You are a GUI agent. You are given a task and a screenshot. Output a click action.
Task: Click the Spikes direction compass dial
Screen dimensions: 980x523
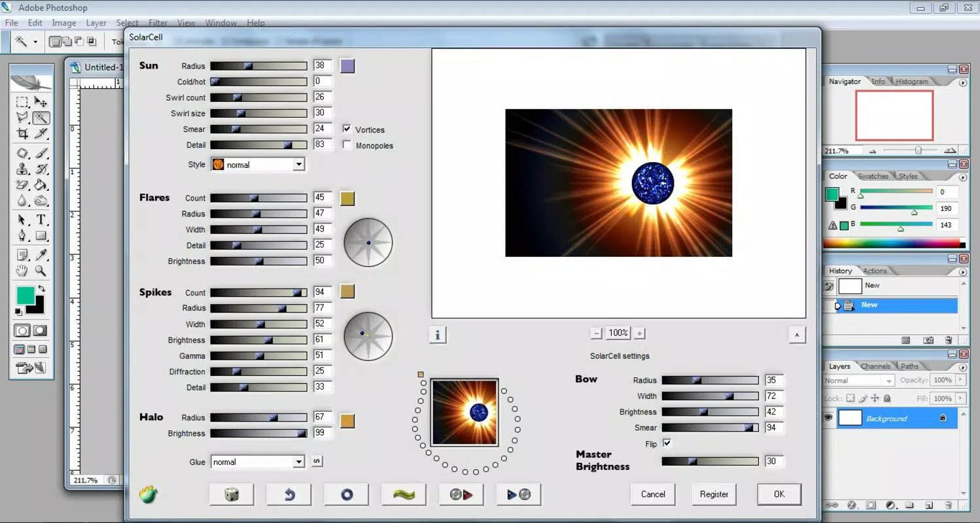(x=368, y=337)
